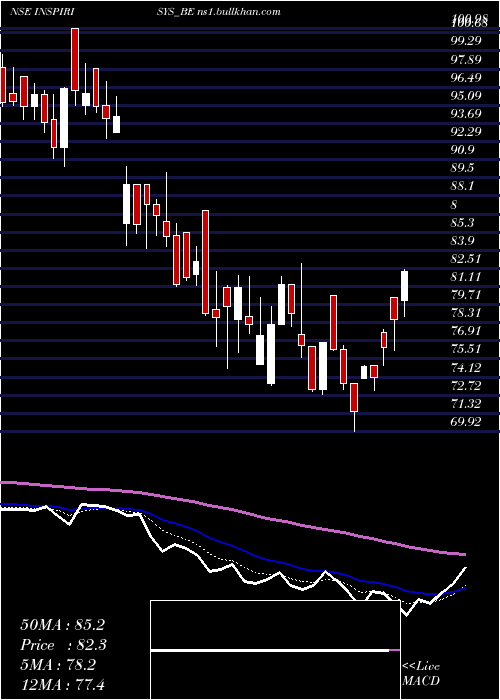The image size is (500, 700).
Task: Click the 81.11 price axis label
Action: (466, 277)
